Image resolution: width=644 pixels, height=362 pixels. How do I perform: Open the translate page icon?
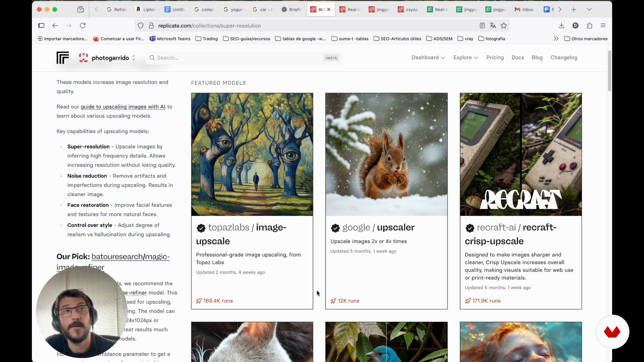(493, 25)
